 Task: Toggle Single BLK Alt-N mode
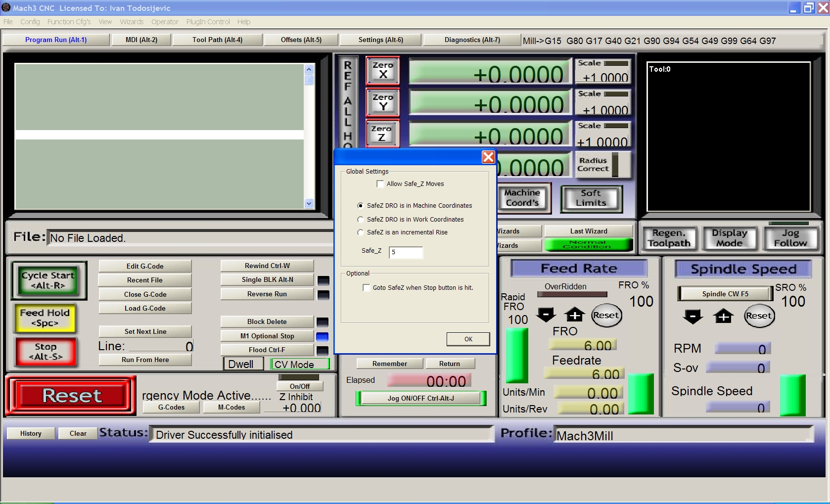(267, 280)
